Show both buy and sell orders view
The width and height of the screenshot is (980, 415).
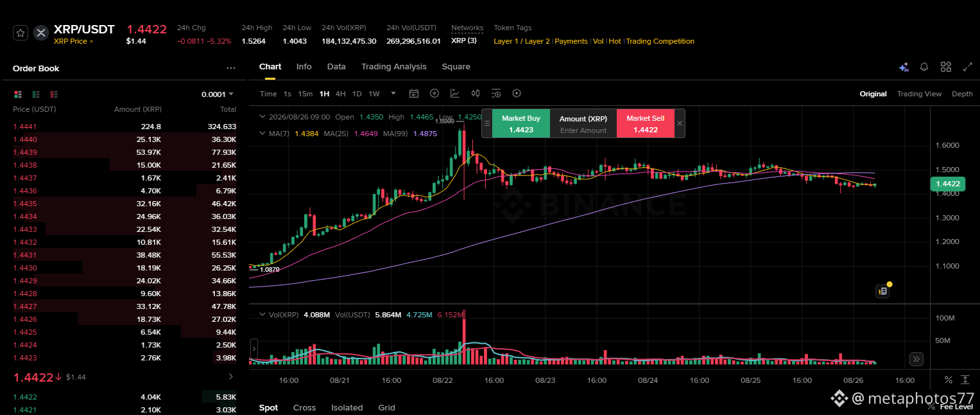[x=18, y=94]
